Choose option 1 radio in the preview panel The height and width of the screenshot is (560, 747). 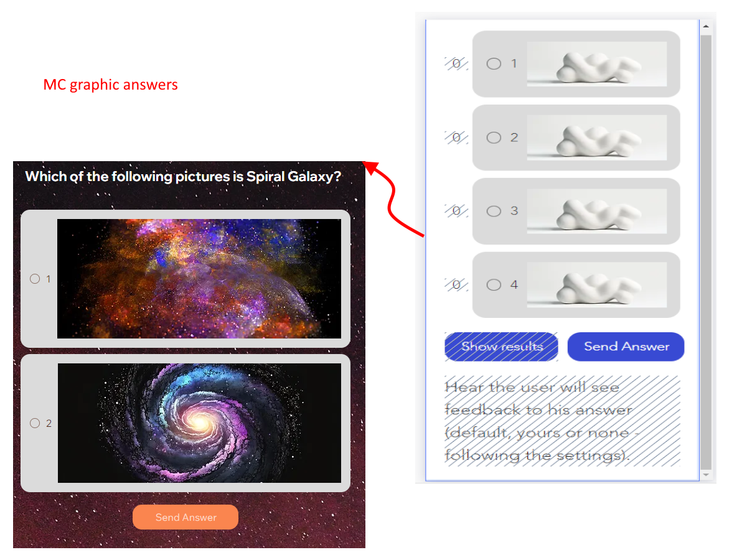pyautogui.click(x=494, y=63)
